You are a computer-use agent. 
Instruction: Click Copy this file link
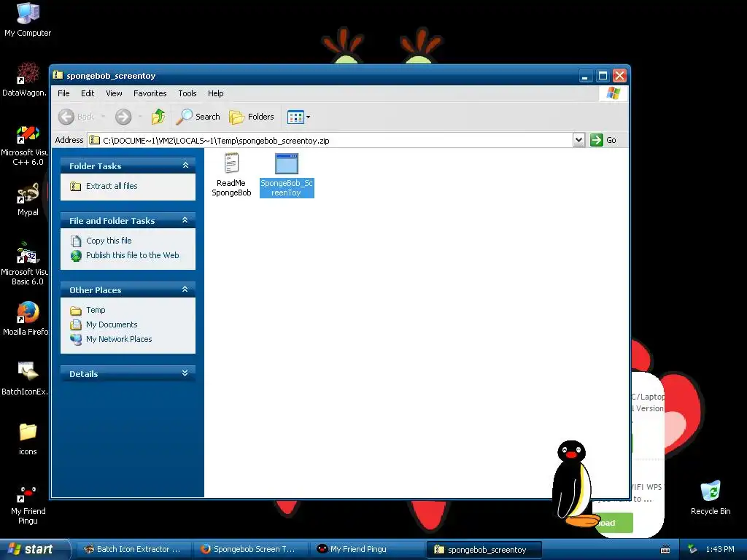109,241
